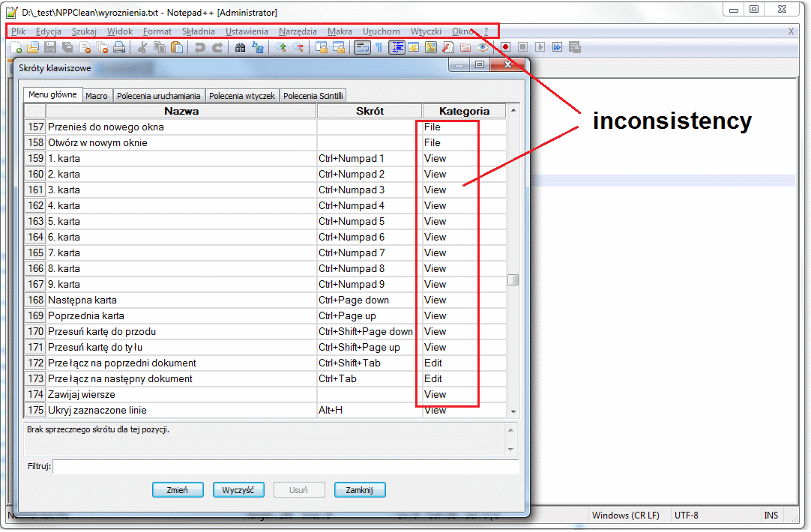The width and height of the screenshot is (811, 532).
Task: Select the Save All toolbar icon
Action: [x=68, y=47]
